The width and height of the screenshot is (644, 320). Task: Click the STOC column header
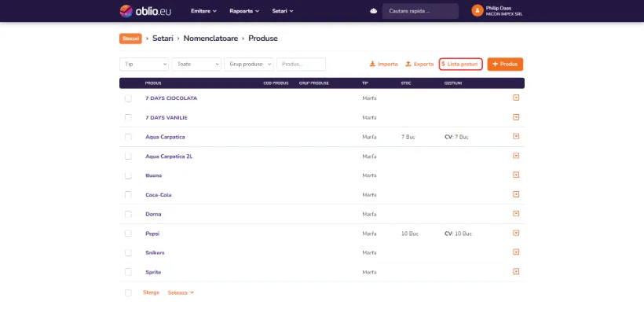(406, 83)
